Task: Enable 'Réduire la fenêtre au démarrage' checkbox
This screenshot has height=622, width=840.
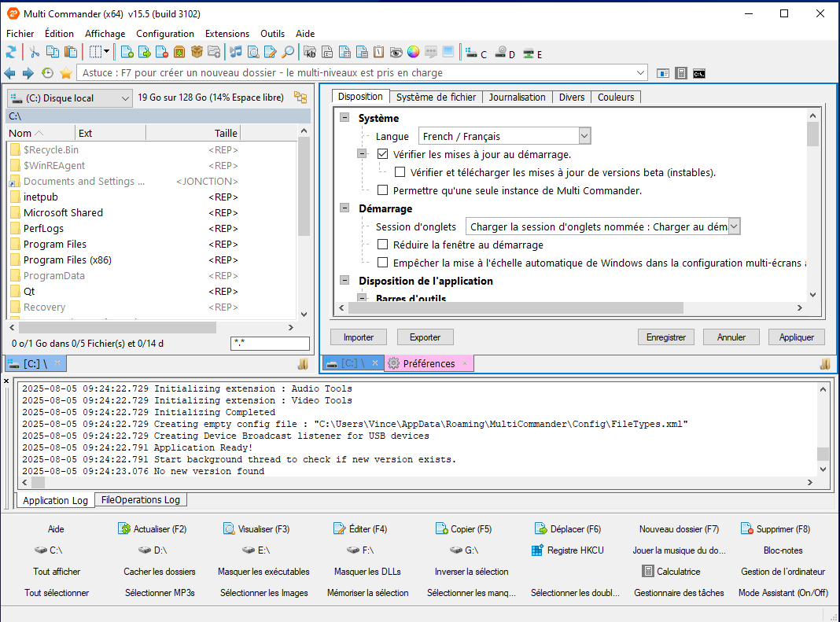Action: [383, 245]
